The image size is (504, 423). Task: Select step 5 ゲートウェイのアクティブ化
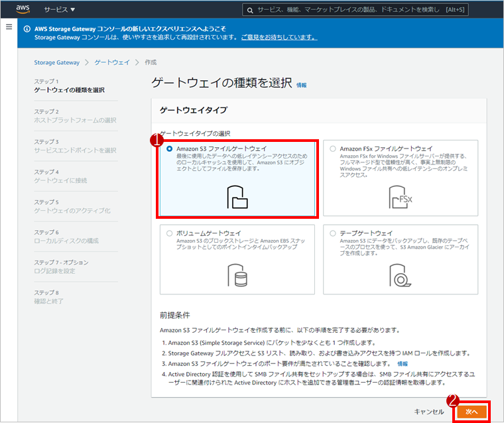coord(72,211)
